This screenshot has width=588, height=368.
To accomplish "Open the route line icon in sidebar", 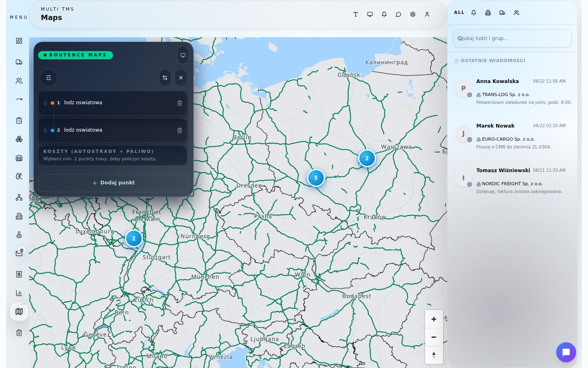I will pos(19,99).
